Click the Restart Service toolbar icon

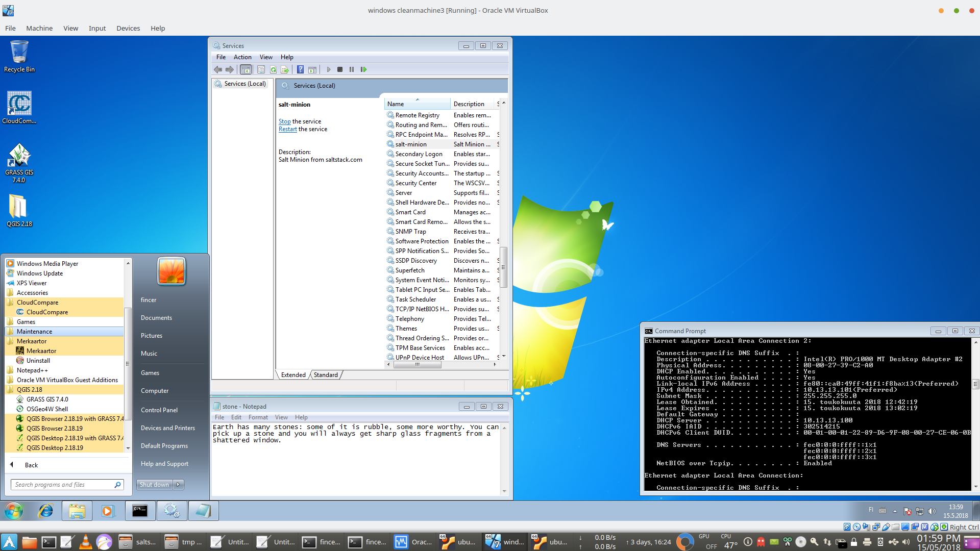click(x=363, y=69)
